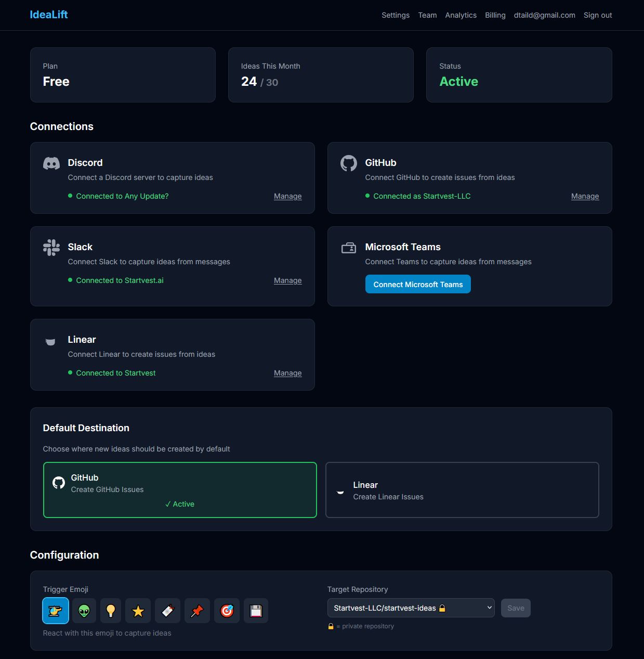
Task: Select Linear as the default destination
Action: 462,489
